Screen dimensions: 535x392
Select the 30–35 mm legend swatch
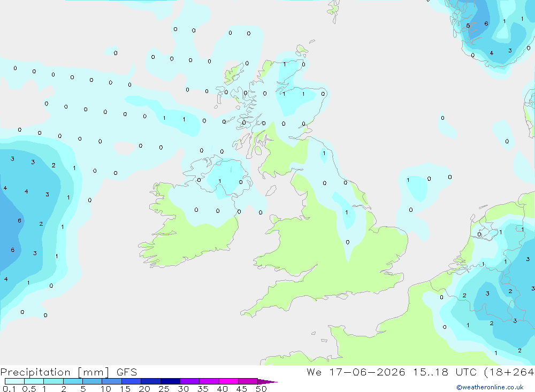point(189,381)
